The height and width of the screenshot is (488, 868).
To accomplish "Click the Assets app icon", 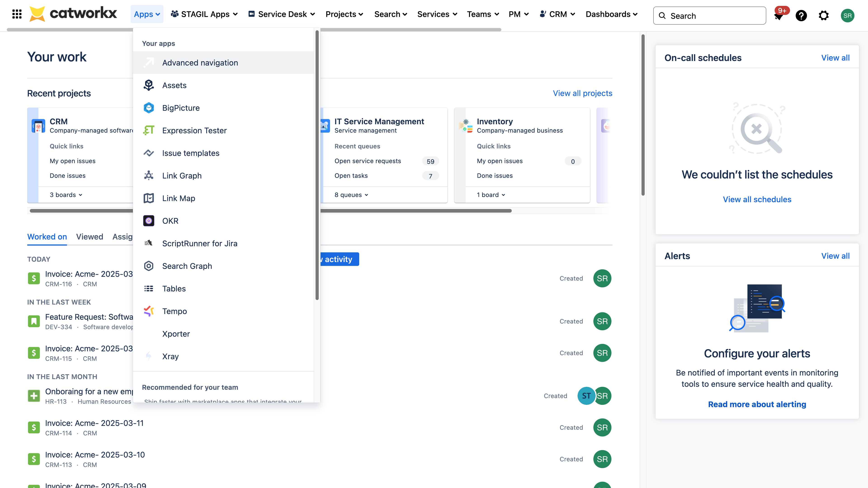I will click(149, 85).
